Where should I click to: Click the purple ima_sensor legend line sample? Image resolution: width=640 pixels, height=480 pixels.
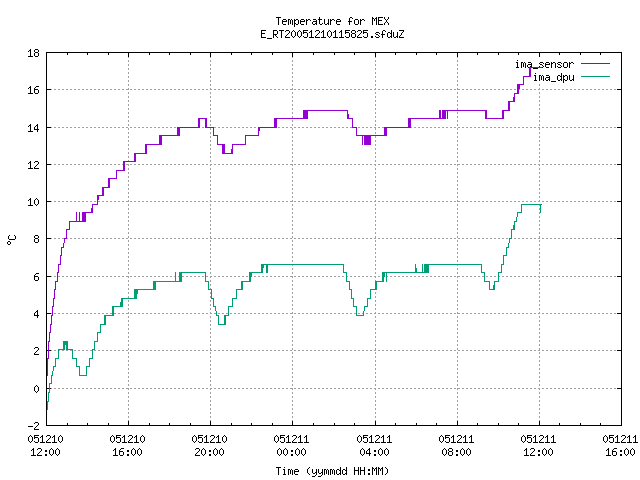(596, 64)
